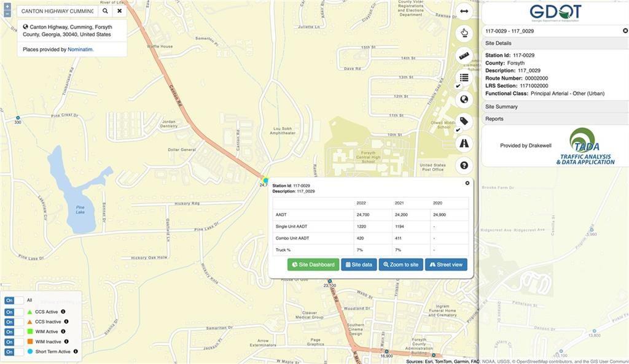Click the road icon in map toolbar

click(464, 143)
